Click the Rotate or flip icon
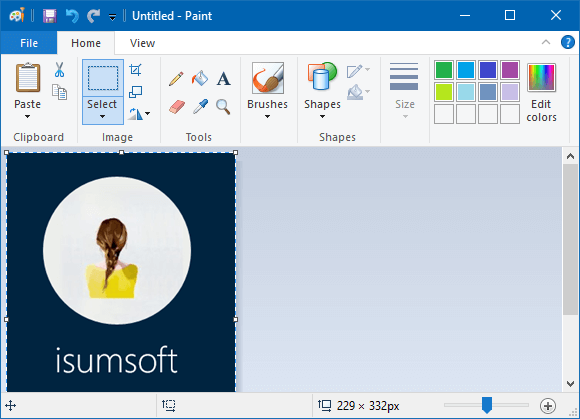 135,114
